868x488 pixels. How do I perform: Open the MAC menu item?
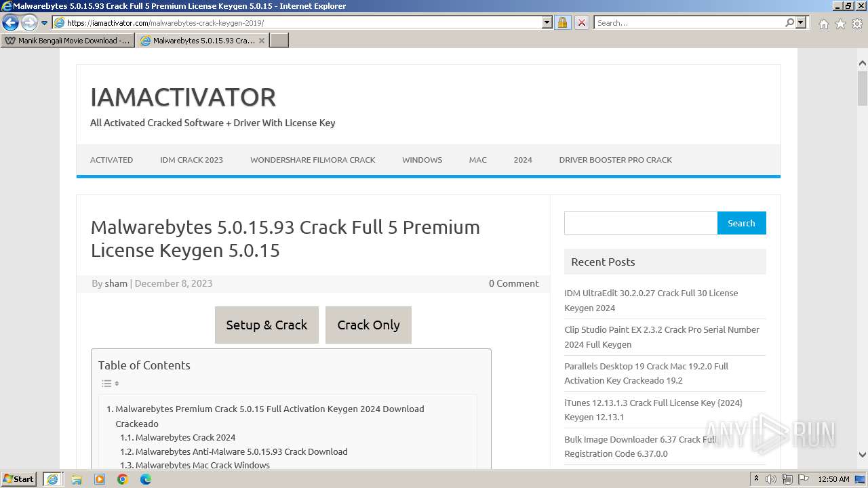478,160
